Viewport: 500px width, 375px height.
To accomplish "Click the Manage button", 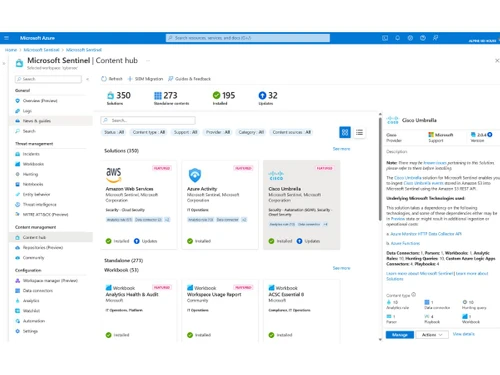I will 400,334.
